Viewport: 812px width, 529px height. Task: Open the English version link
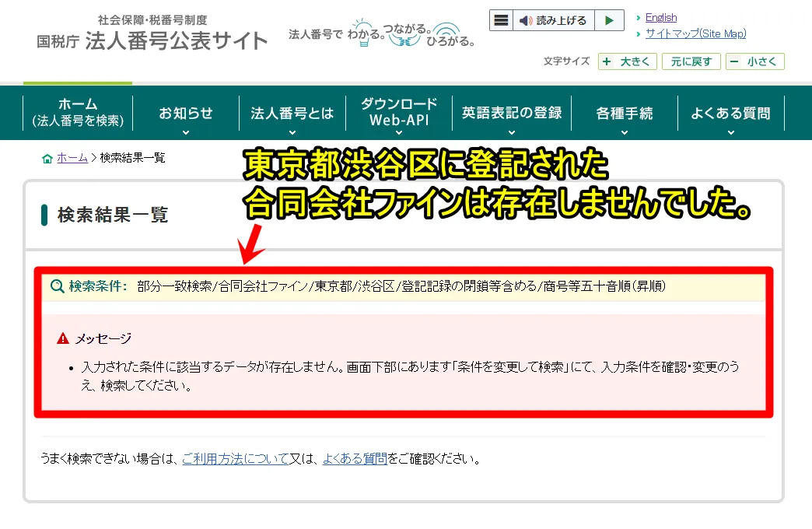pyautogui.click(x=660, y=17)
